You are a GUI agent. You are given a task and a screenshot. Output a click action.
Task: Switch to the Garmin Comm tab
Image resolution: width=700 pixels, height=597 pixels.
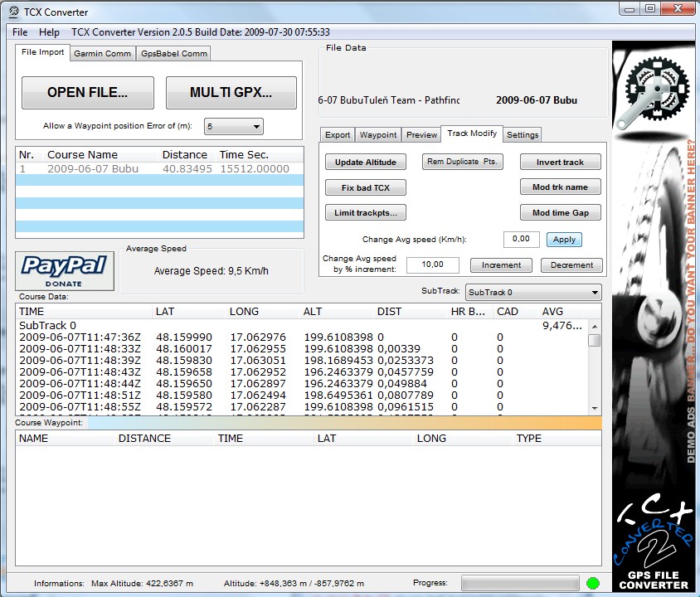coord(102,54)
